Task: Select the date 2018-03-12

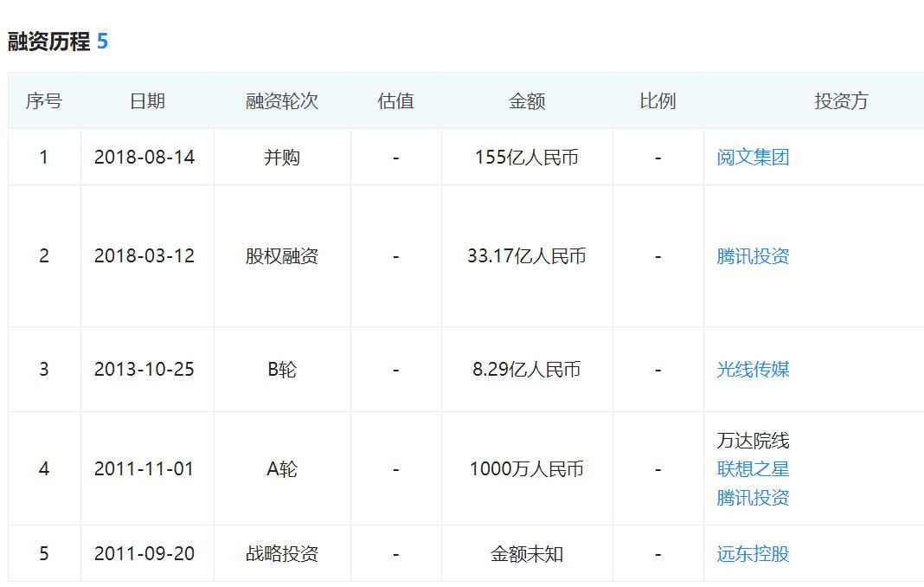Action: (144, 256)
